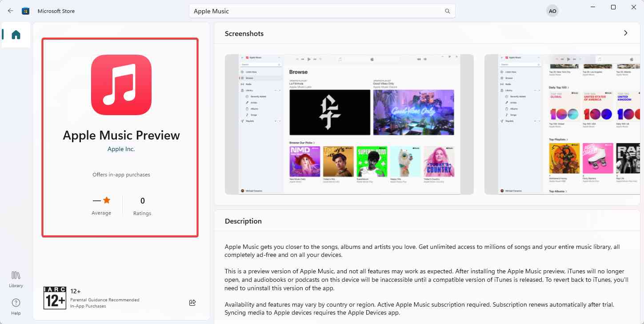
Task: Click the Microsoft Store logo icon
Action: pos(26,11)
